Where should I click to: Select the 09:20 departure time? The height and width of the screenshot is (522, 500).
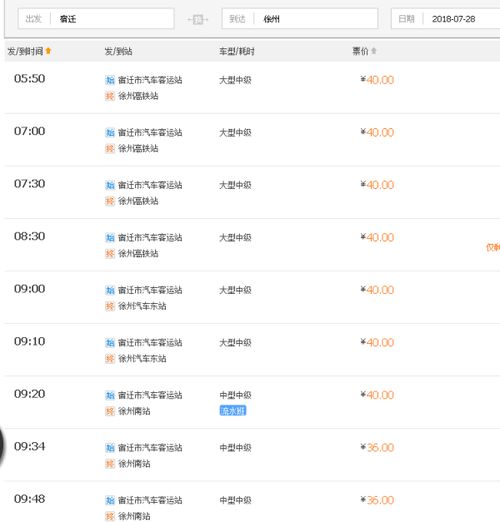coord(30,394)
